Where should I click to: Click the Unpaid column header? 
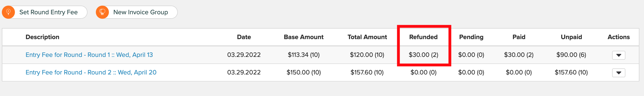click(x=571, y=37)
